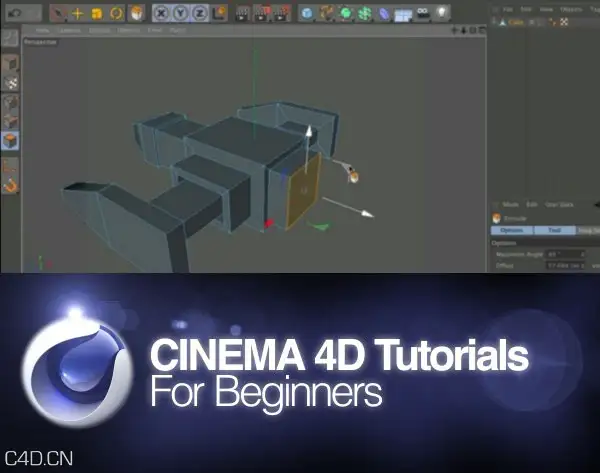Switch to the Tool tab in Extrude attributes
This screenshot has width=600, height=473.
click(554, 230)
